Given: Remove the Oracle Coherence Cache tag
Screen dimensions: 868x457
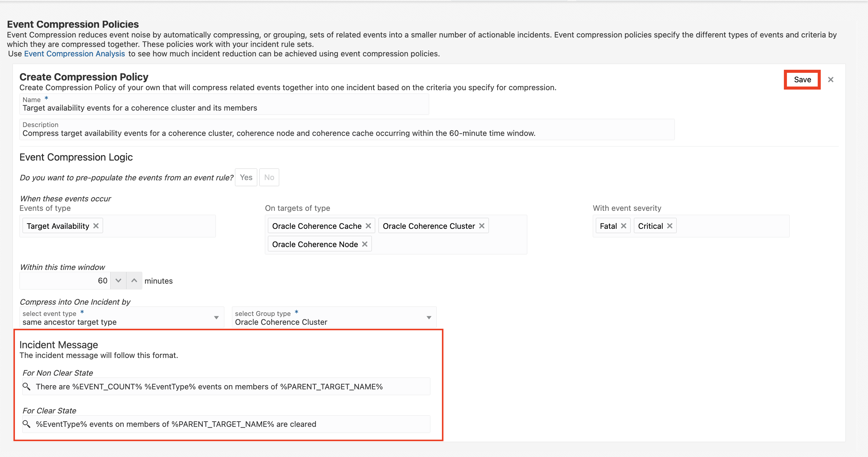Looking at the screenshot, I should [368, 226].
